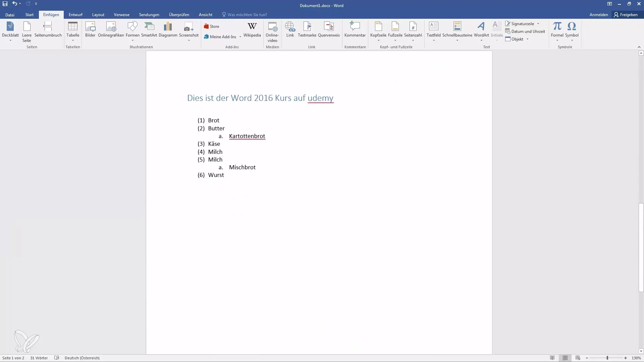Viewport: 644px width, 362px height.
Task: Click the Freigeben share button
Action: [626, 15]
